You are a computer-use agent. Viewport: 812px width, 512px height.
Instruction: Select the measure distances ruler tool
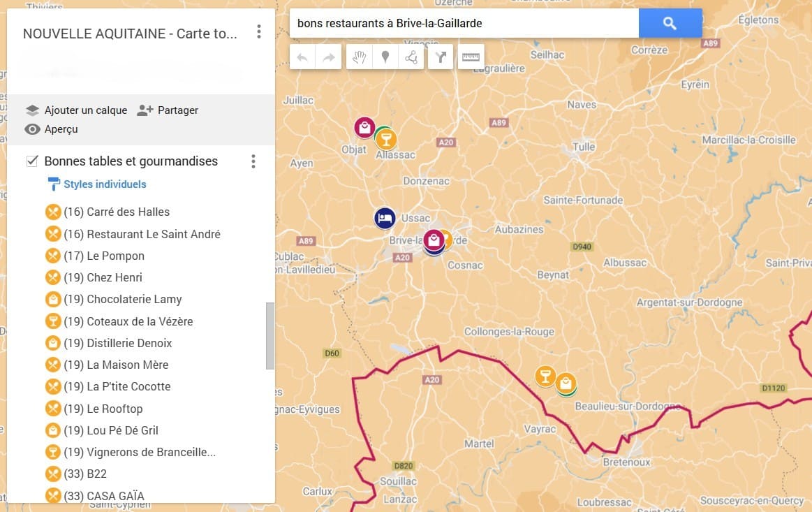tap(471, 57)
